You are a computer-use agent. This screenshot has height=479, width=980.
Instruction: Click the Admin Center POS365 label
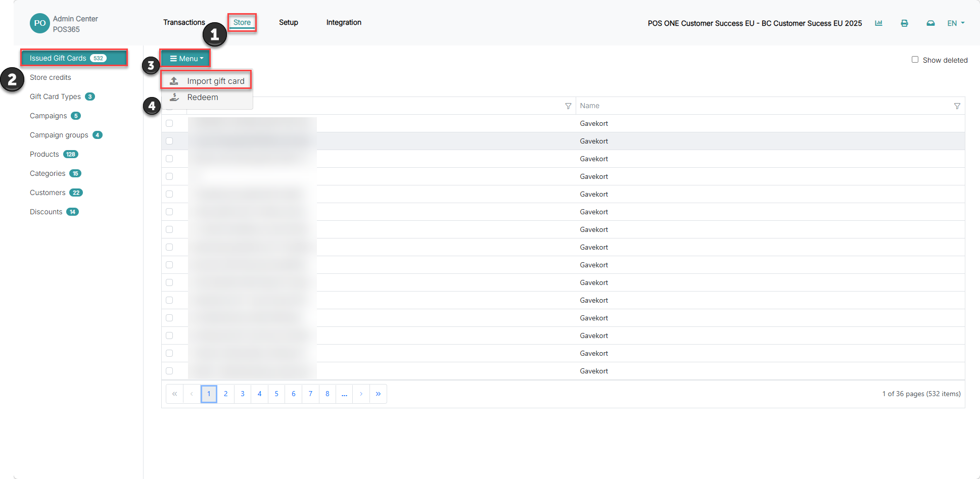[75, 24]
